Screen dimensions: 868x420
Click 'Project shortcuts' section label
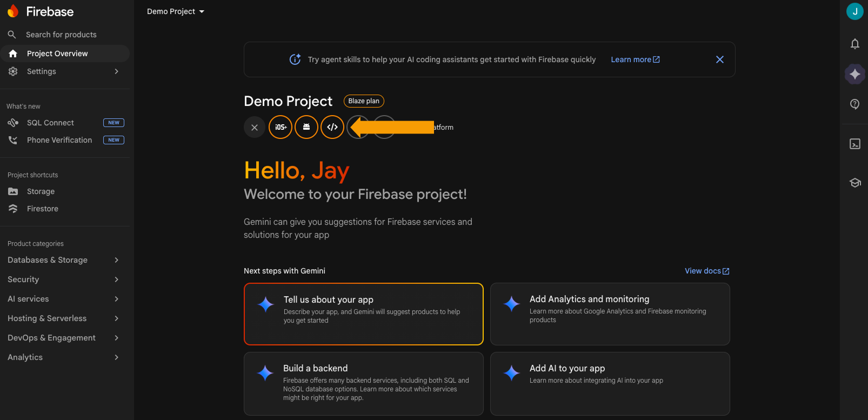point(32,175)
